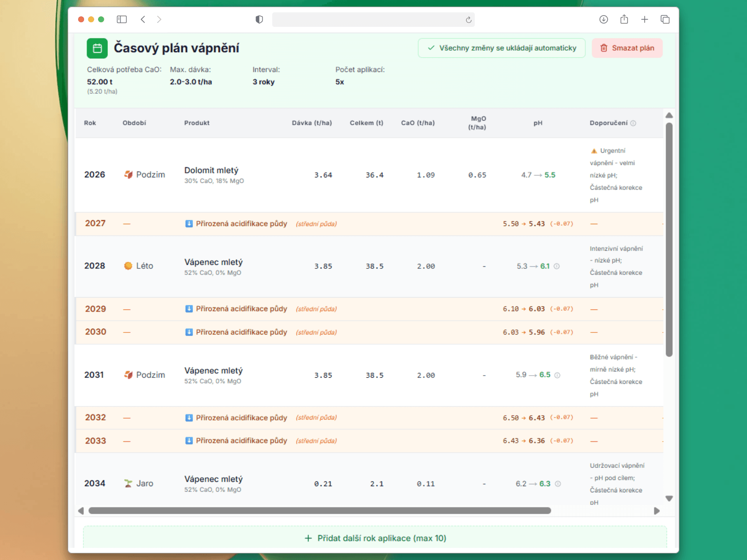Click the Share icon in toolbar
This screenshot has height=560, width=747.
click(x=624, y=19)
